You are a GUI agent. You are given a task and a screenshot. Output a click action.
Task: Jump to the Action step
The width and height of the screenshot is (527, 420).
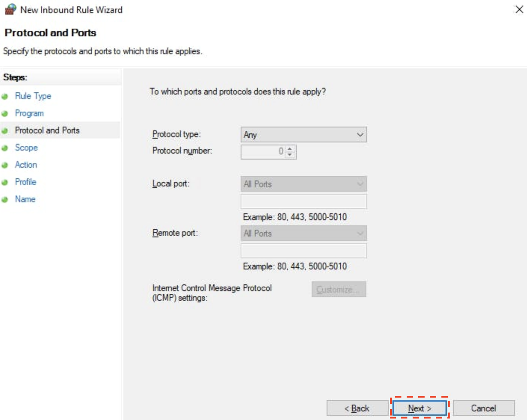point(26,165)
